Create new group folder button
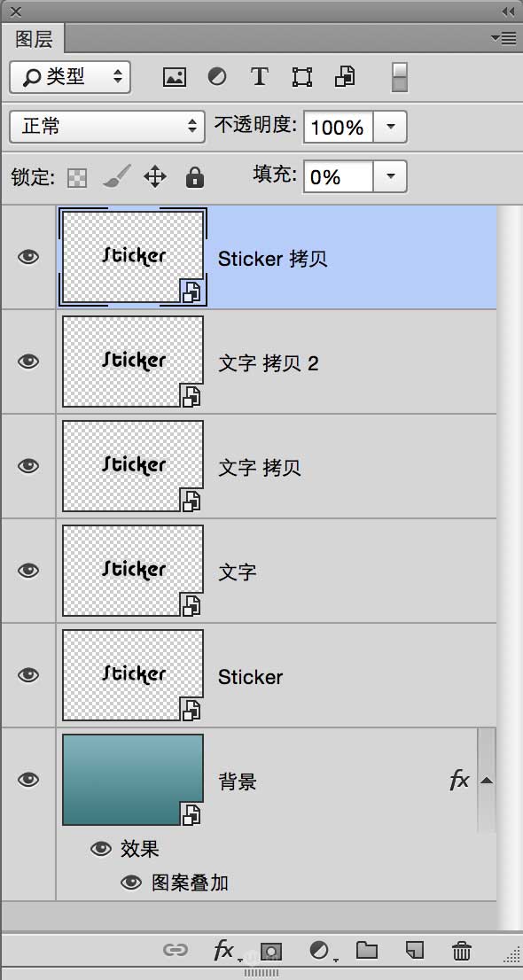The width and height of the screenshot is (523, 980). (x=367, y=951)
